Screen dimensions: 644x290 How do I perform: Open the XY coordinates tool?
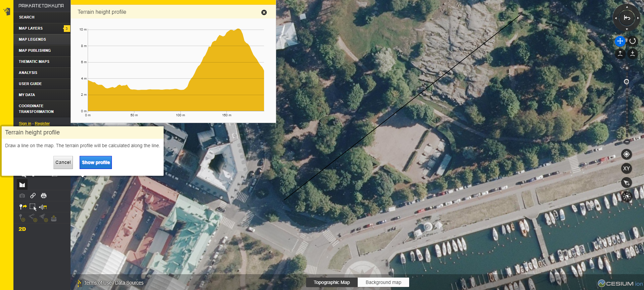pyautogui.click(x=627, y=168)
